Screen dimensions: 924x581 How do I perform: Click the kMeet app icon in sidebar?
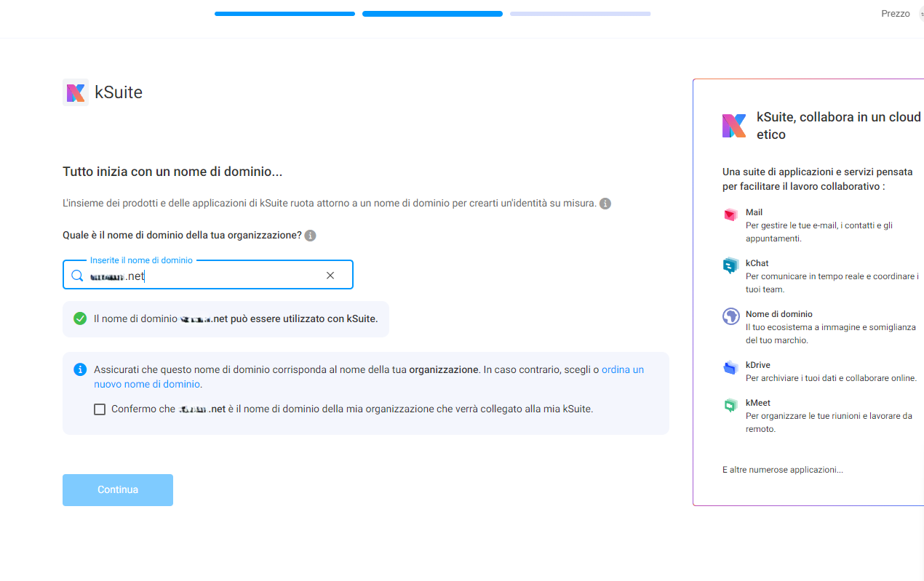(x=730, y=405)
